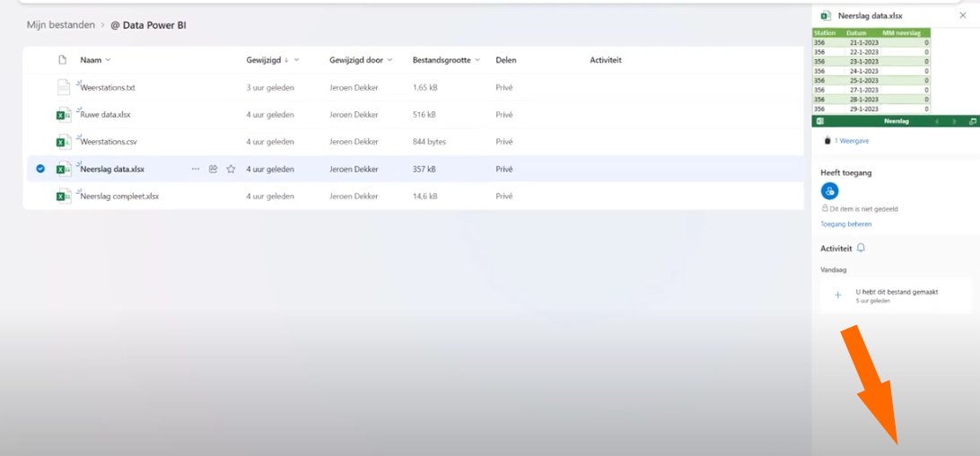The width and height of the screenshot is (980, 456).
Task: Open the three-dot menu for Neerslag data.xlsx
Action: (x=195, y=169)
